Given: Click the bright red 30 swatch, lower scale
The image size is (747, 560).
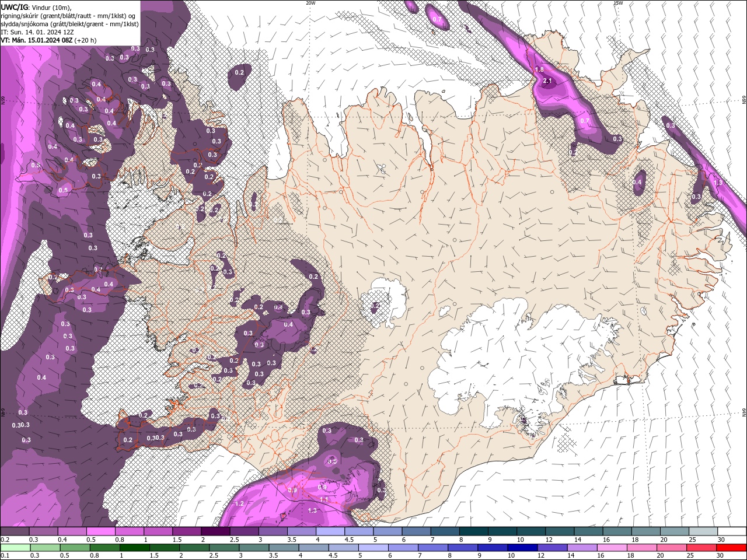Looking at the screenshot, I should (731, 548).
